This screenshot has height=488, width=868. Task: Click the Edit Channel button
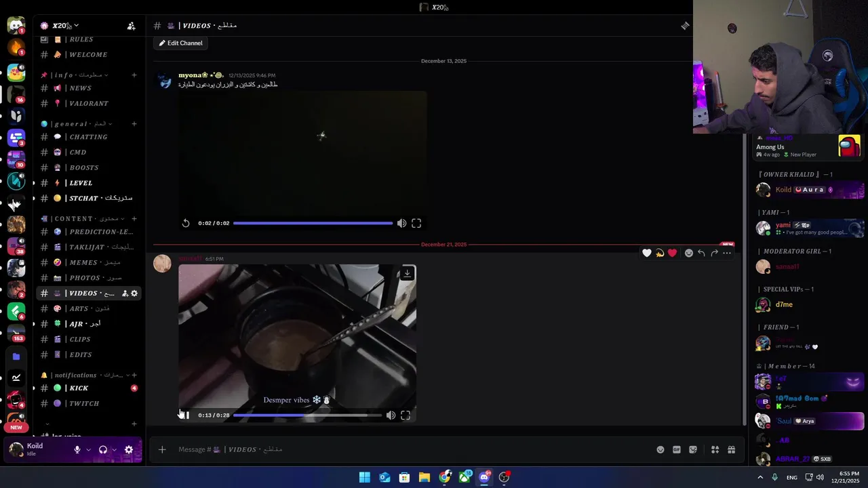coord(181,43)
